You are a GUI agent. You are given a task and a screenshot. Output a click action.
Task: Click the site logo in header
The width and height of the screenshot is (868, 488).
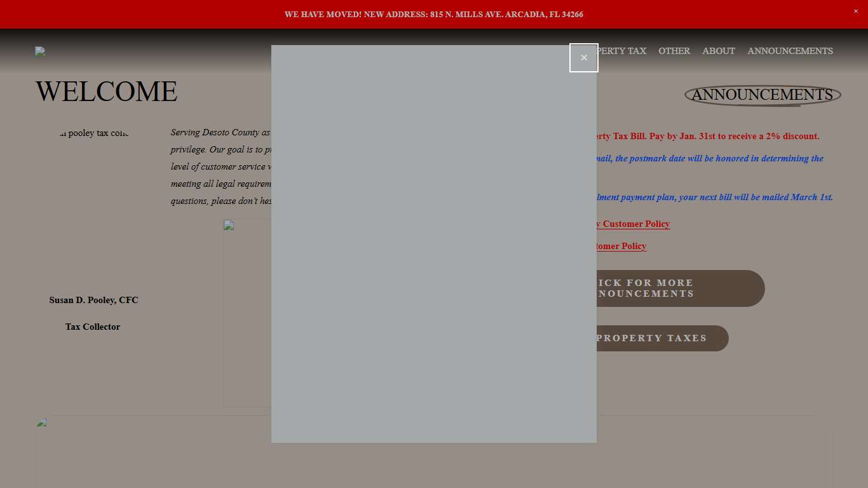[x=40, y=51]
